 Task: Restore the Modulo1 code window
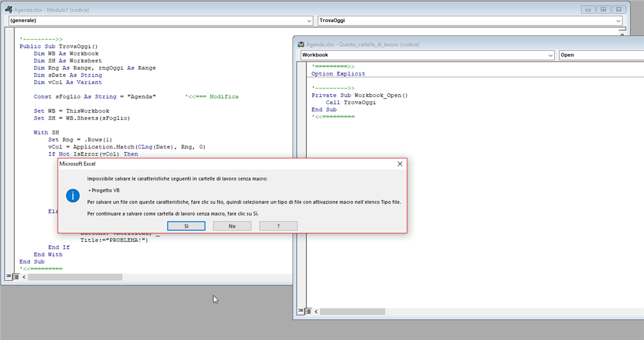[x=603, y=9]
